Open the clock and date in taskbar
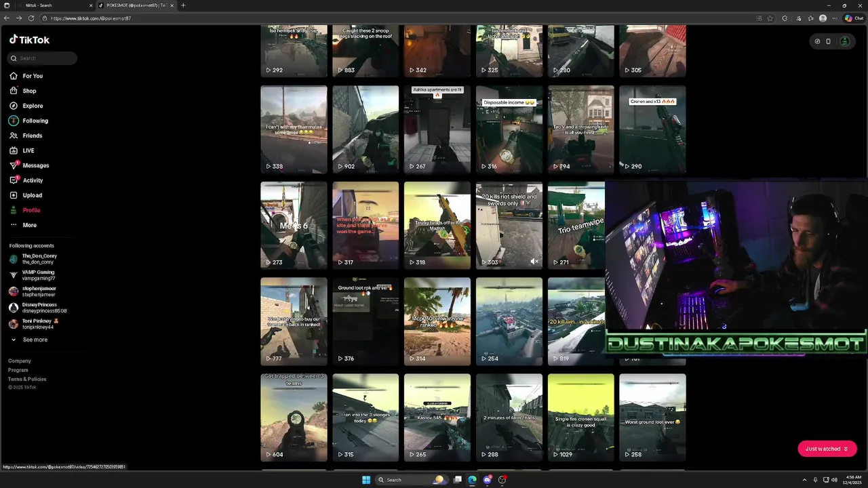The width and height of the screenshot is (868, 488). 851,480
